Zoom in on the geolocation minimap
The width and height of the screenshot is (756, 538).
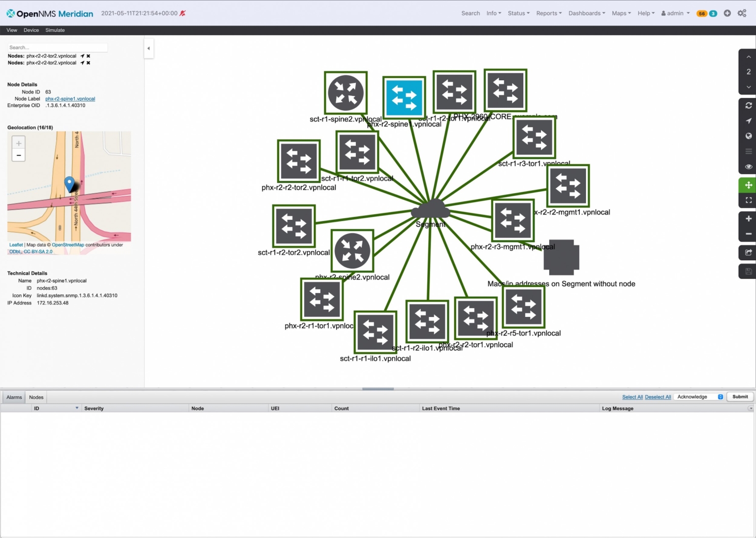click(18, 143)
